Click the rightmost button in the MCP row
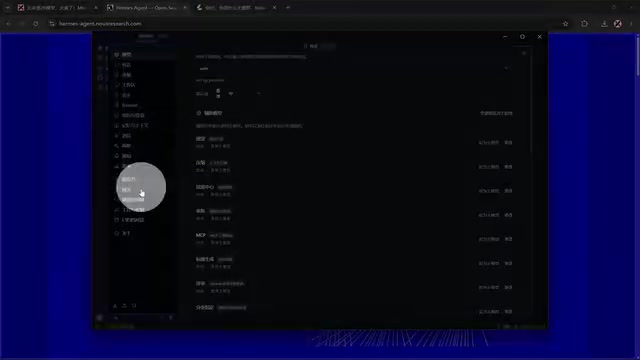The height and width of the screenshot is (360, 640). [x=508, y=239]
